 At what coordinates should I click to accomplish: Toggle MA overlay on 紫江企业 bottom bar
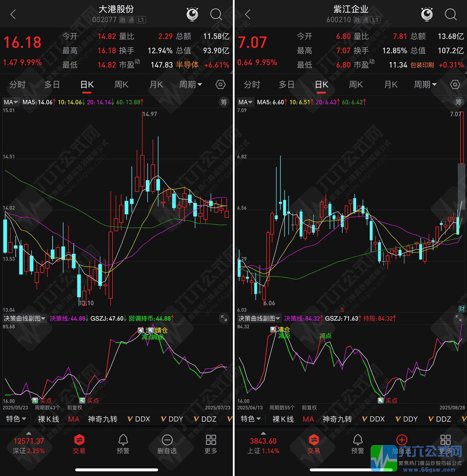(308, 419)
